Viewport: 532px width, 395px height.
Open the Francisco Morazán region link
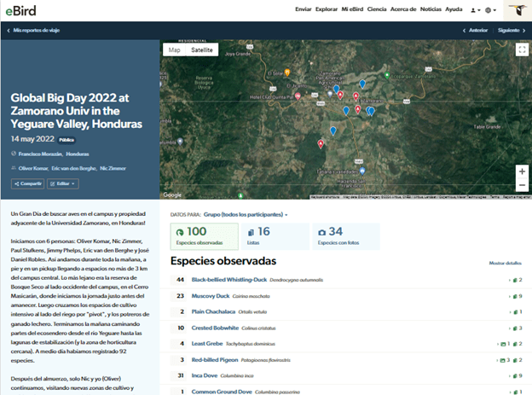[x=40, y=154]
